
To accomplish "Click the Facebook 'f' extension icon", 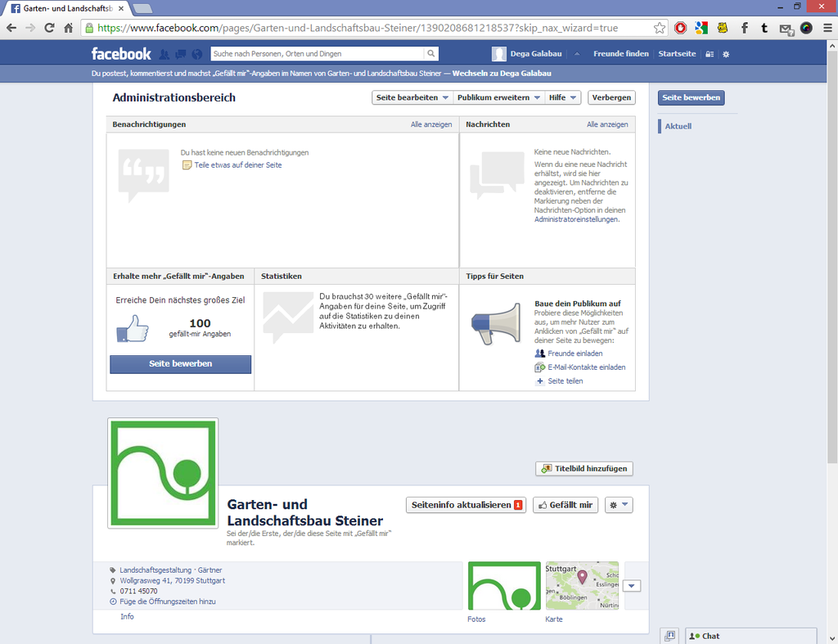I will (x=744, y=28).
